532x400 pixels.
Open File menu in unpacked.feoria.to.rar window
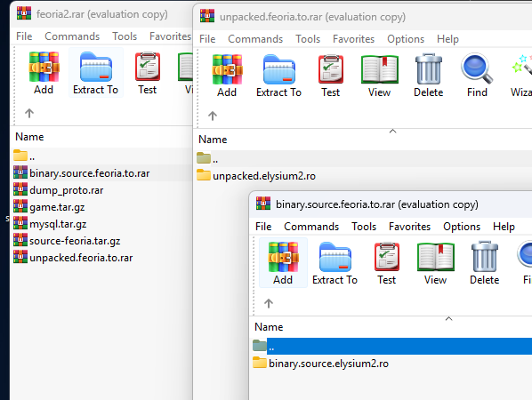click(x=207, y=39)
